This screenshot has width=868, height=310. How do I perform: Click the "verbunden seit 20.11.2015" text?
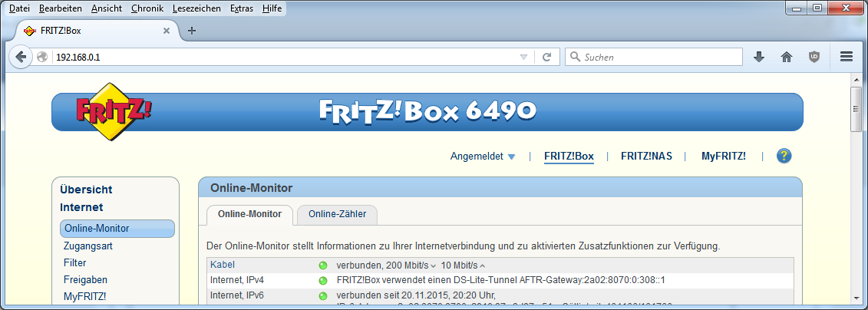click(415, 295)
